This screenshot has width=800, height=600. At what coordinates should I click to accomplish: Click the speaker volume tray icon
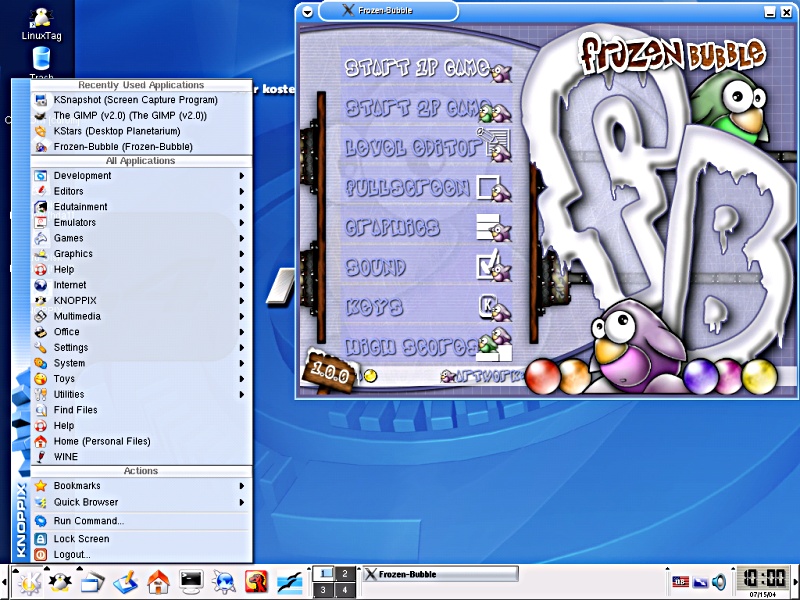pos(719,581)
